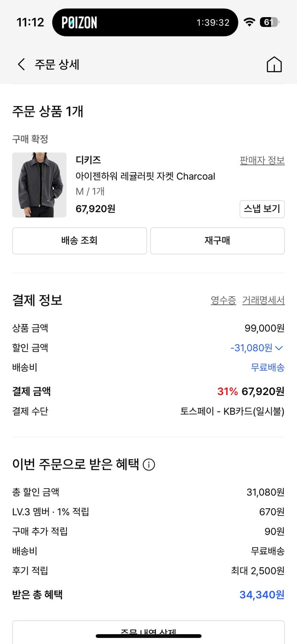Tap the 11:12 clock in the status bar
297x644 pixels.
[31, 22]
